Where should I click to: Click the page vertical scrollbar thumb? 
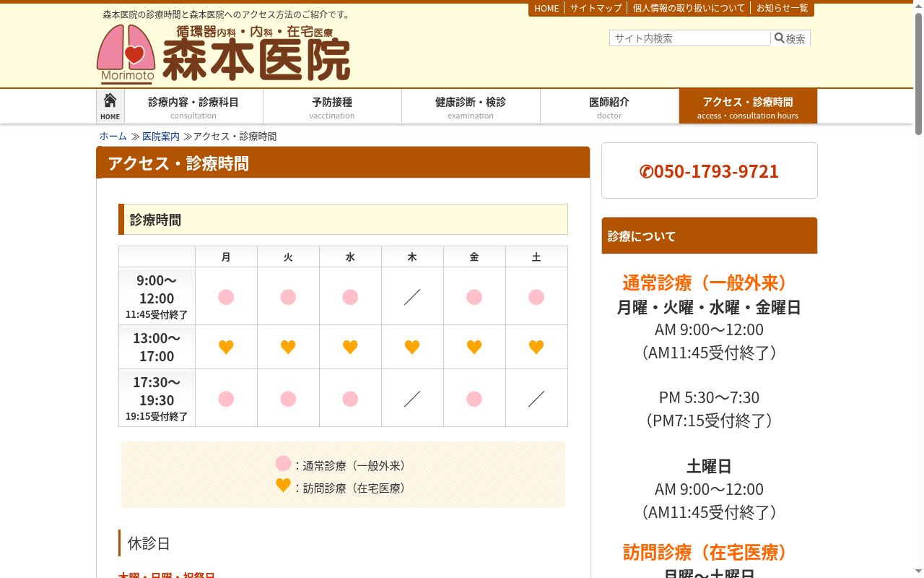[918, 72]
